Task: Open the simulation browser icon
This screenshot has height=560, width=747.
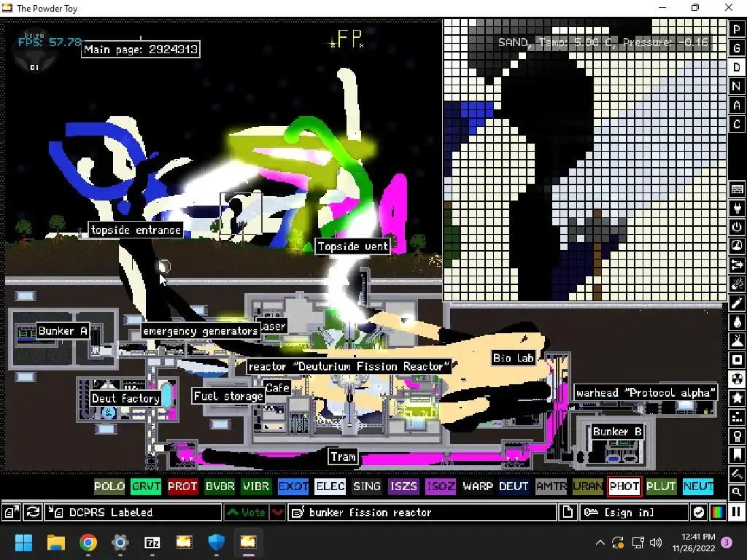Action: (12, 513)
